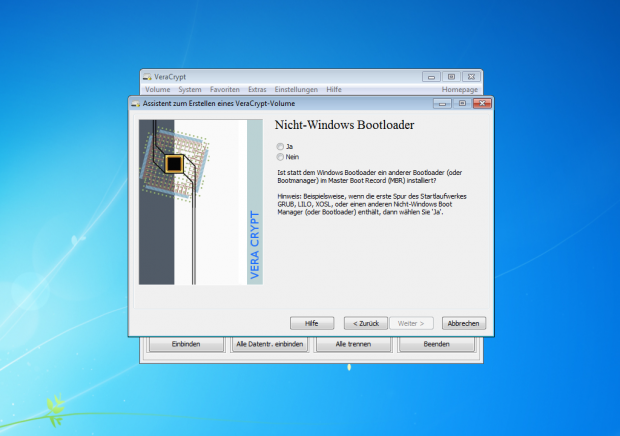Click the wizard title bar drive icon
Image resolution: width=620 pixels, height=436 pixels.
pyautogui.click(x=136, y=104)
